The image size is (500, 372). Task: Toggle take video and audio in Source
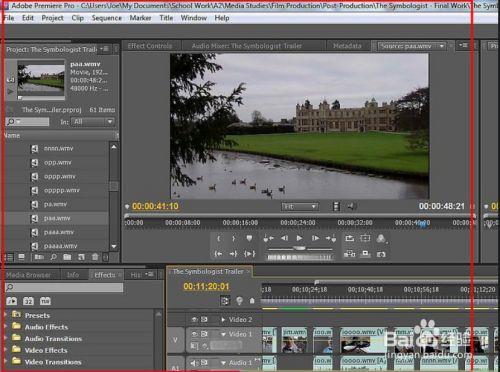(x=336, y=207)
